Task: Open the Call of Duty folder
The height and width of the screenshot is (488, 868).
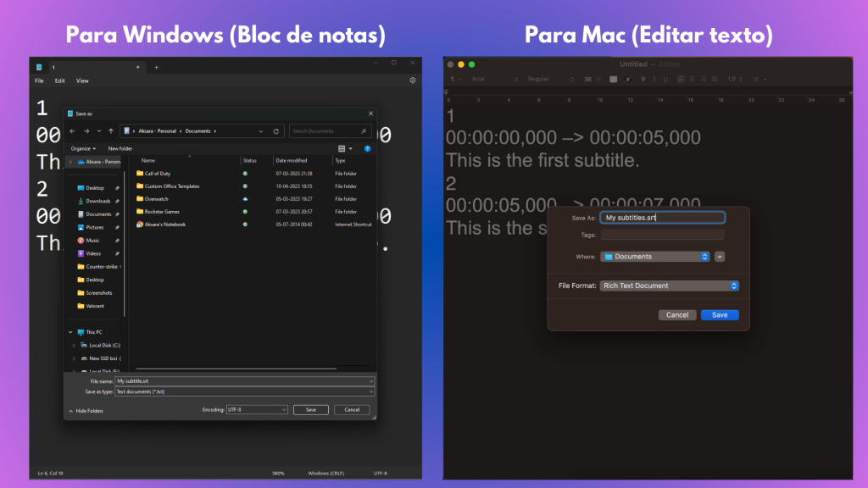Action: (x=157, y=174)
